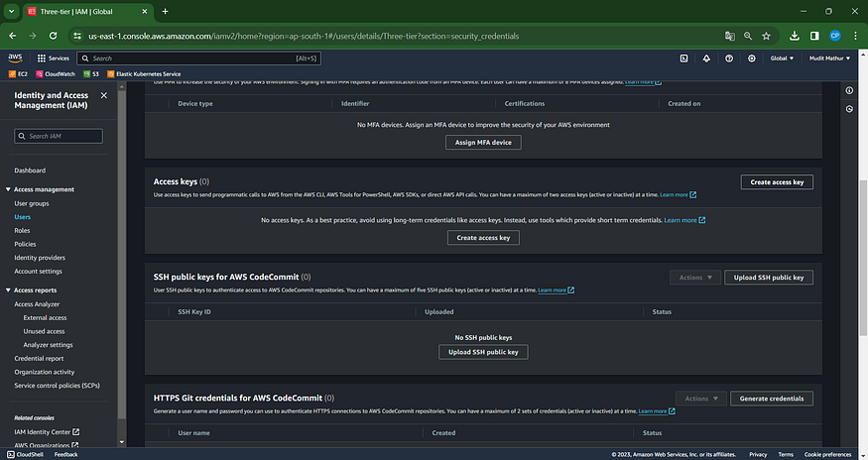Go back in browser history

point(13,36)
